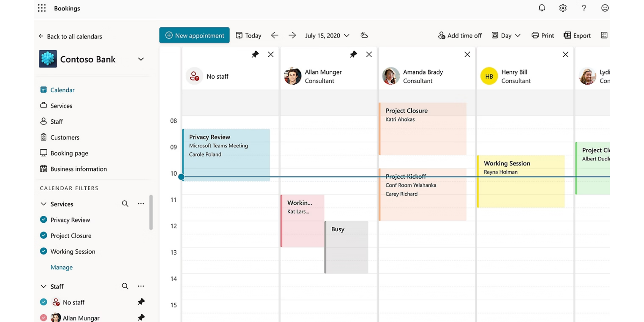This screenshot has width=644, height=322.
Task: Open more options for Services filters
Action: click(141, 204)
